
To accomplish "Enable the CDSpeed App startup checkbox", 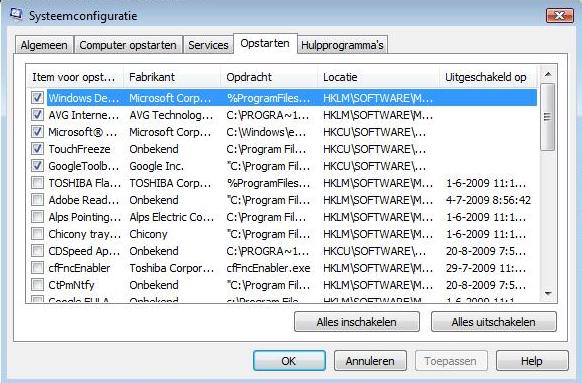I will point(37,251).
